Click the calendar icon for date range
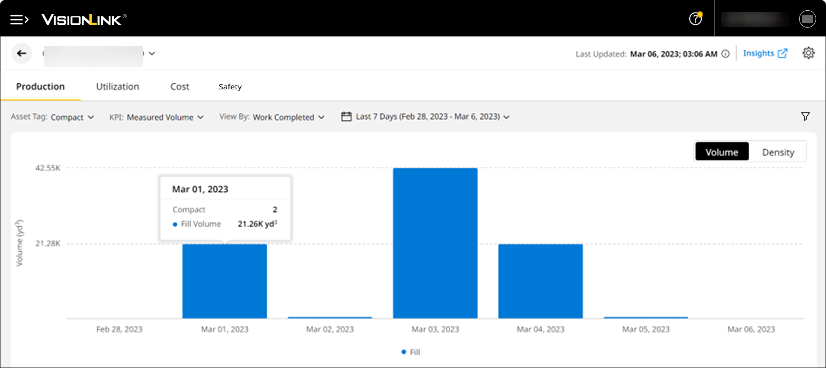Screen dimensions: 826x368 pos(346,117)
